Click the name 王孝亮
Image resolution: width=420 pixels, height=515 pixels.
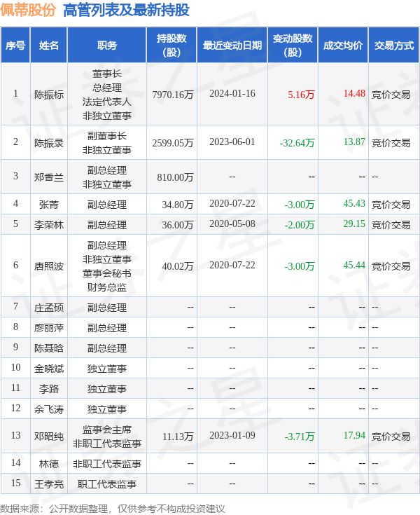tap(49, 484)
